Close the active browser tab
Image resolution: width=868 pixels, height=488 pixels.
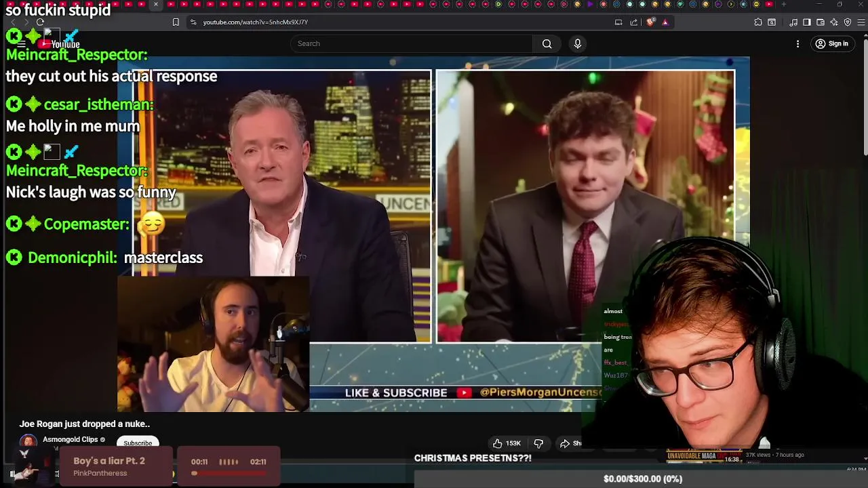pos(155,5)
